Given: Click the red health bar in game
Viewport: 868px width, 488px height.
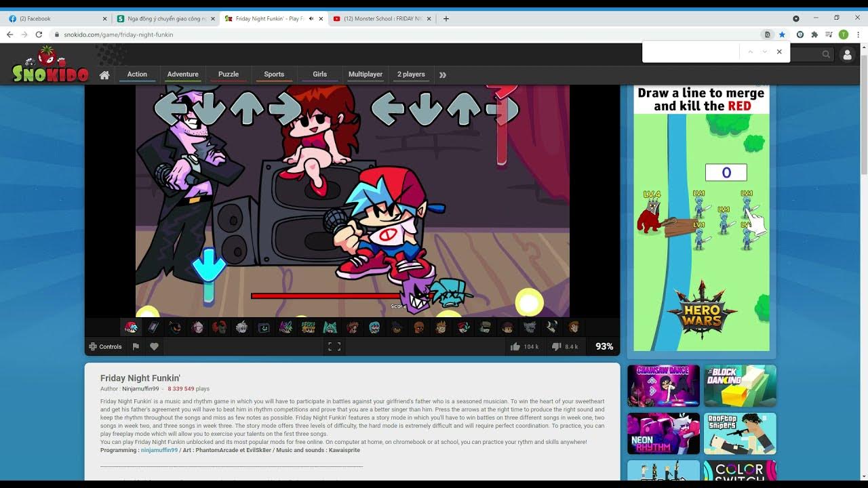Looking at the screenshot, I should point(325,296).
